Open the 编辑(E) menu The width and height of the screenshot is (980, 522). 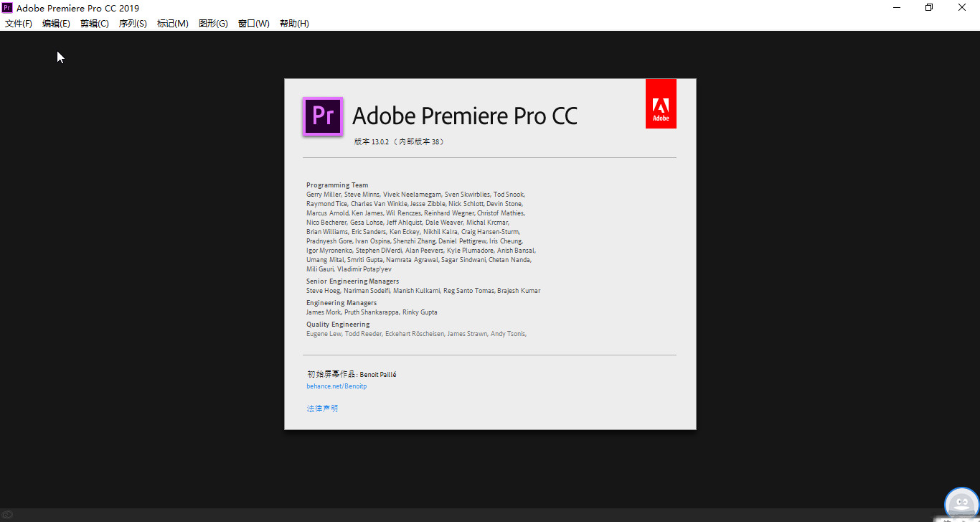pyautogui.click(x=56, y=24)
